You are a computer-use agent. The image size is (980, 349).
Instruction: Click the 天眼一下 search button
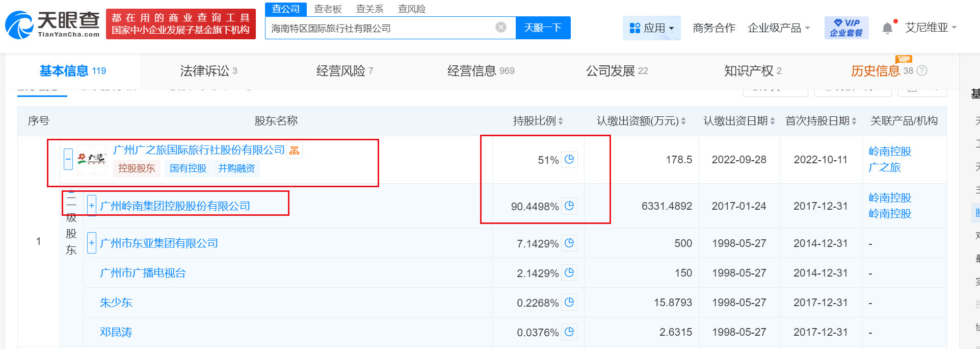tap(543, 28)
